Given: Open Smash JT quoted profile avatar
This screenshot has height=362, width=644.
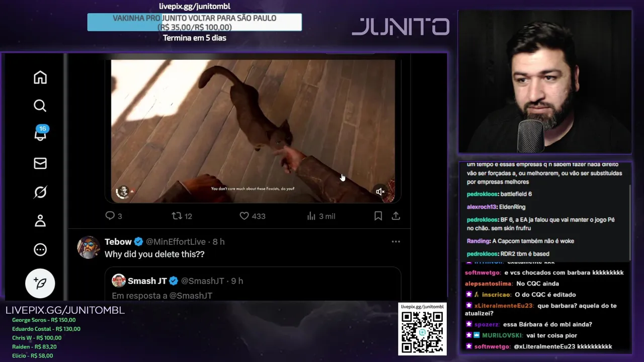Looking at the screenshot, I should click(119, 281).
